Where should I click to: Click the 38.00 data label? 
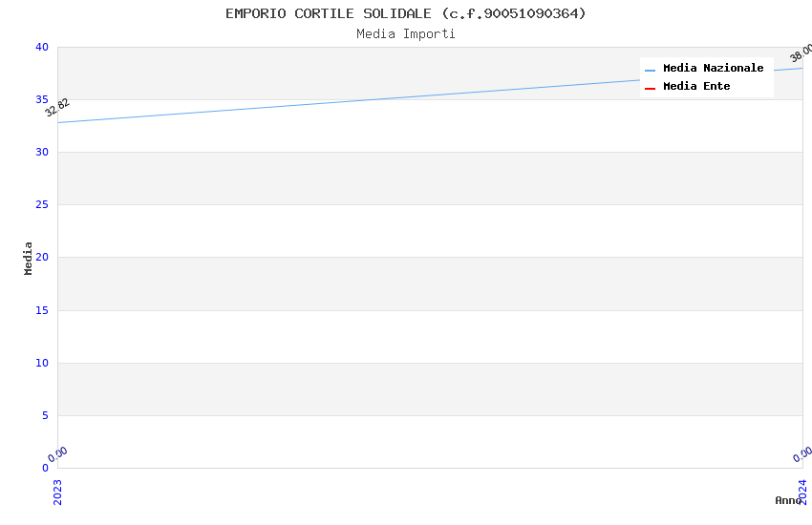(801, 52)
